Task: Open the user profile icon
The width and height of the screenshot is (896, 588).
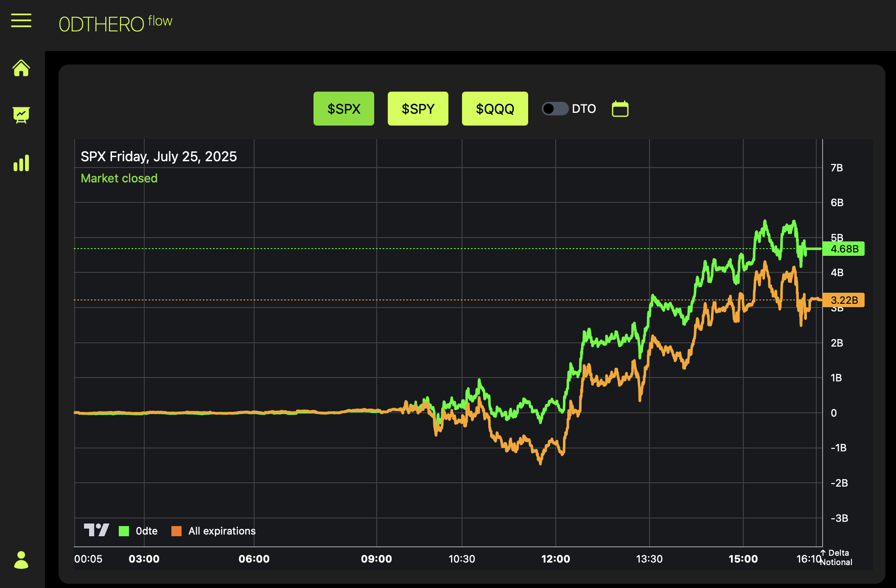Action: tap(21, 560)
